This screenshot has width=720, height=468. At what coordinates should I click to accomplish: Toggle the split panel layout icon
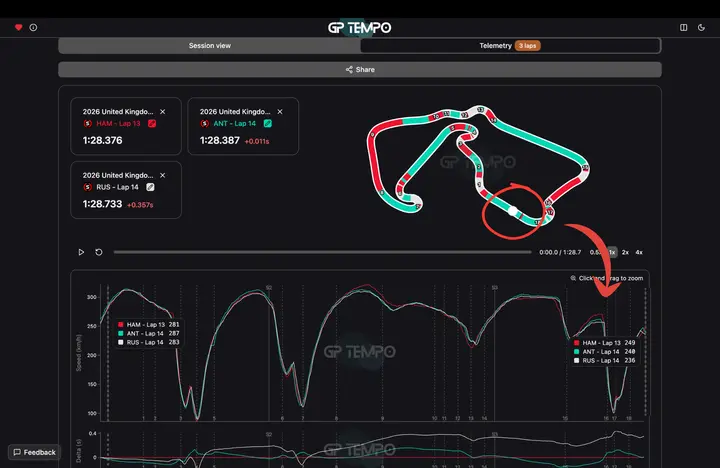coord(683,28)
